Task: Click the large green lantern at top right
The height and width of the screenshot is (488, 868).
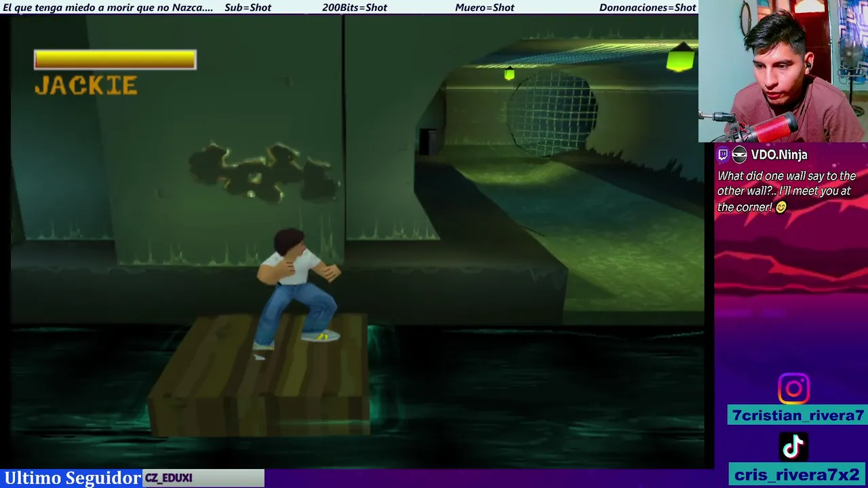Action: [x=680, y=58]
